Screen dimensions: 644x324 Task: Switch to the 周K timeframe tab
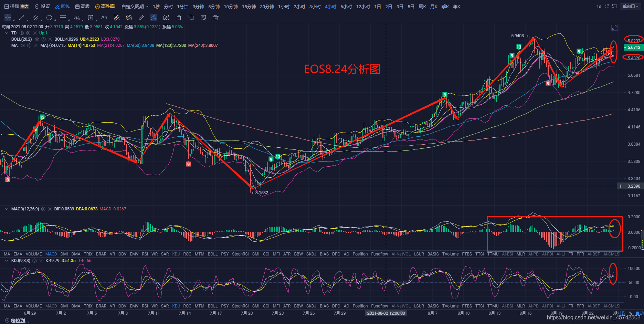pyautogui.click(x=422, y=7)
